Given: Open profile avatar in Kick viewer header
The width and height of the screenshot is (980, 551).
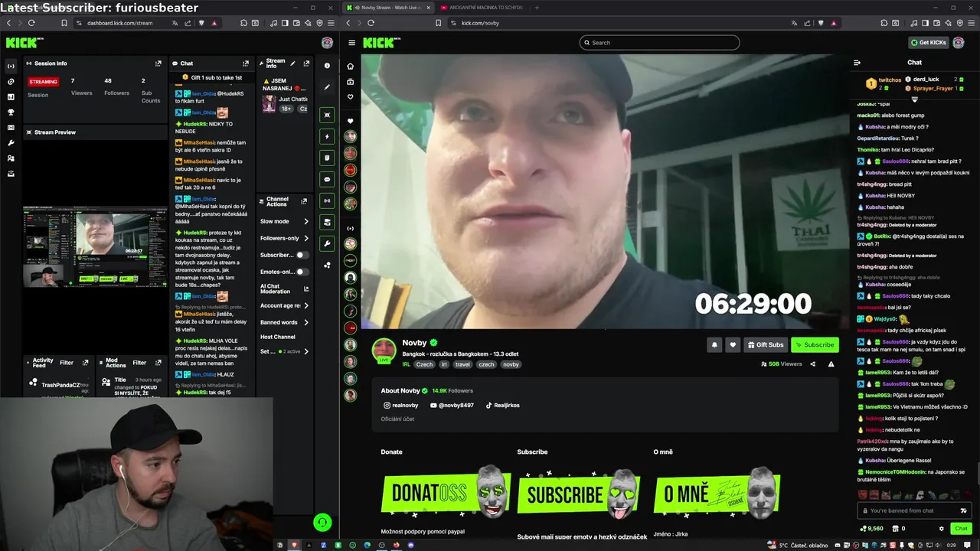Looking at the screenshot, I should 959,43.
